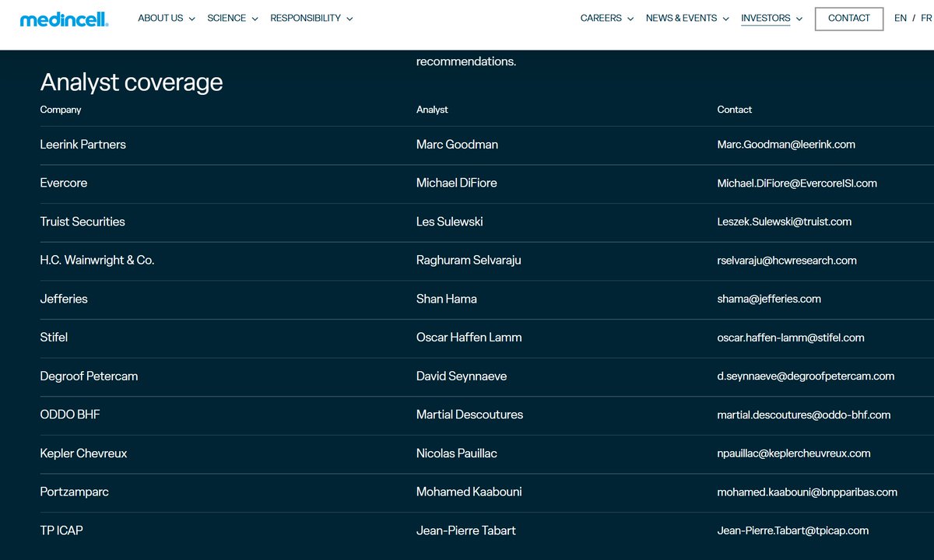Click npauillac@keplercheuvreux.com email
The height and width of the screenshot is (560, 934).
(x=794, y=453)
